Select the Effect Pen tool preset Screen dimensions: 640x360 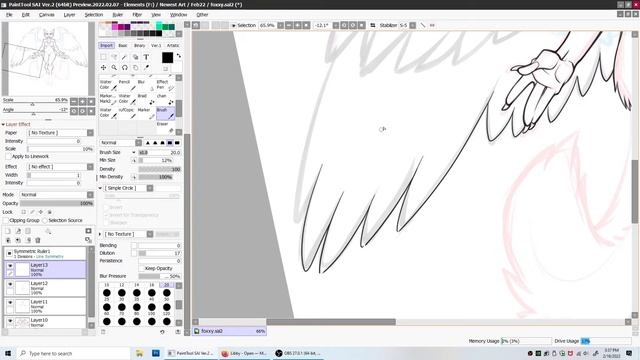pos(165,85)
